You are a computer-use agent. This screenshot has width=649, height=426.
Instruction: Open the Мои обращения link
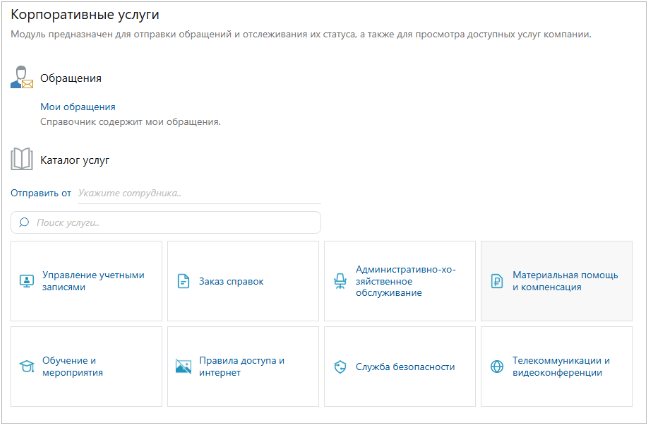[x=78, y=106]
